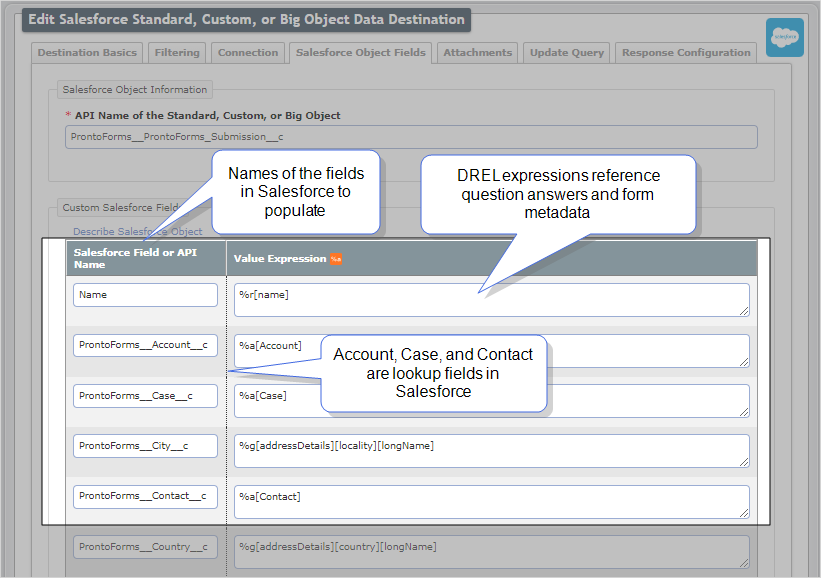Select the Salesforce Object Fields tab
The height and width of the screenshot is (578, 821).
(x=360, y=52)
